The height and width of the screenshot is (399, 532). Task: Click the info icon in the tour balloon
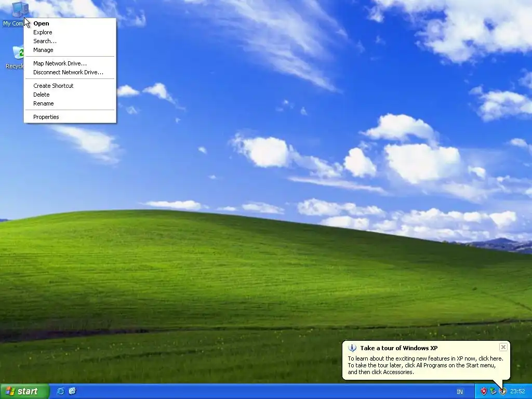click(x=352, y=348)
